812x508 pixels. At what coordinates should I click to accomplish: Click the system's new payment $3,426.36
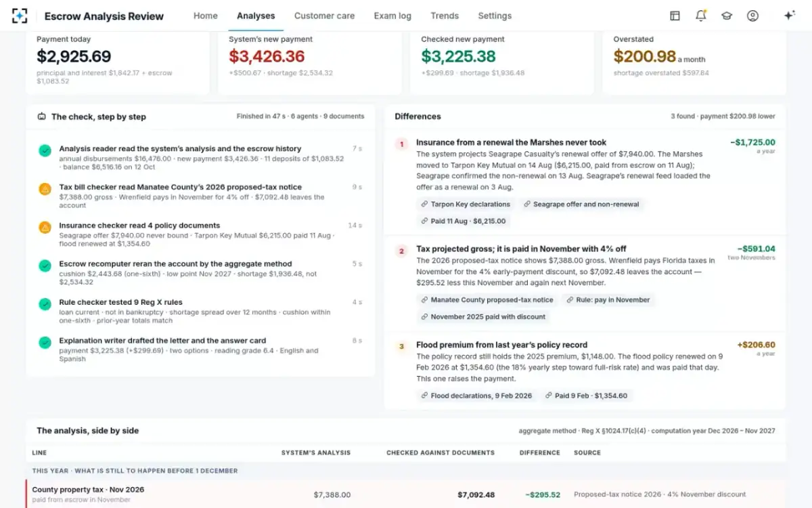tap(267, 56)
